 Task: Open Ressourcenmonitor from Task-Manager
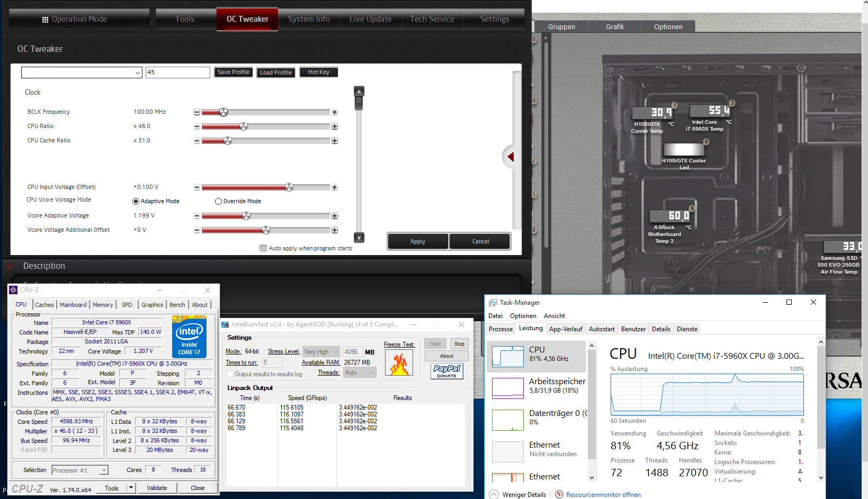pos(603,495)
